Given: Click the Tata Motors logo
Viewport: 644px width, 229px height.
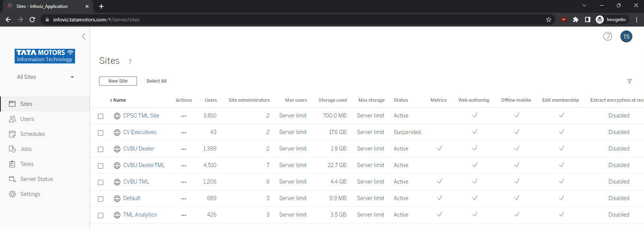Looking at the screenshot, I should (x=45, y=56).
